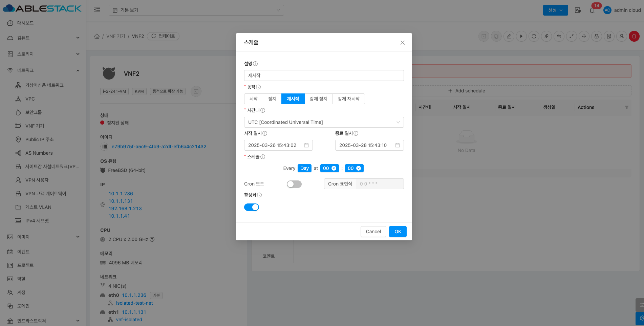
Task: Collapse the sidebar with menu fold icon
Action: [x=97, y=10]
